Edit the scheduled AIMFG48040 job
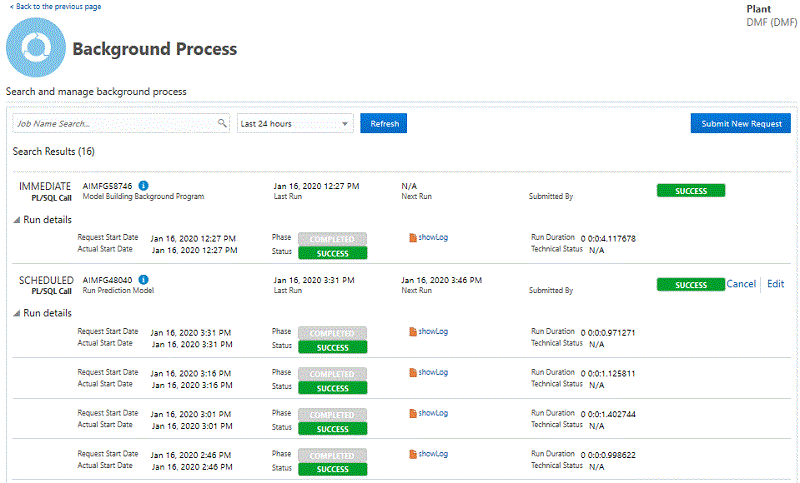 pos(776,284)
